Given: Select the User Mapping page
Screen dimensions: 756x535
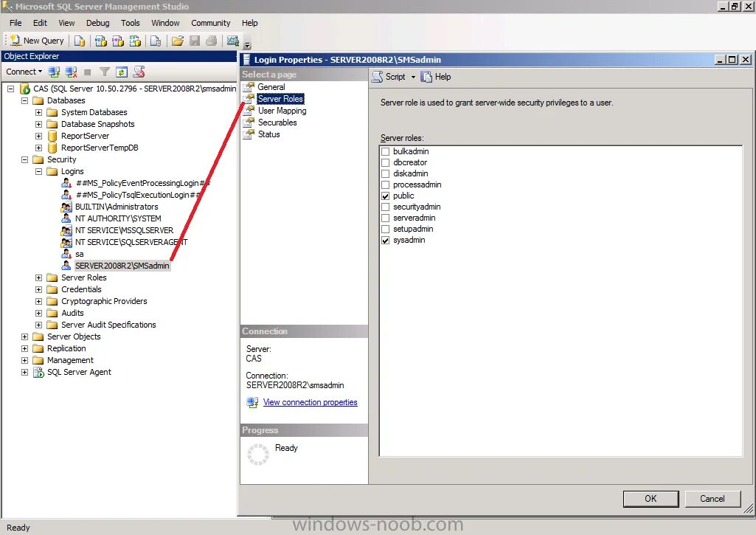Looking at the screenshot, I should (x=282, y=111).
